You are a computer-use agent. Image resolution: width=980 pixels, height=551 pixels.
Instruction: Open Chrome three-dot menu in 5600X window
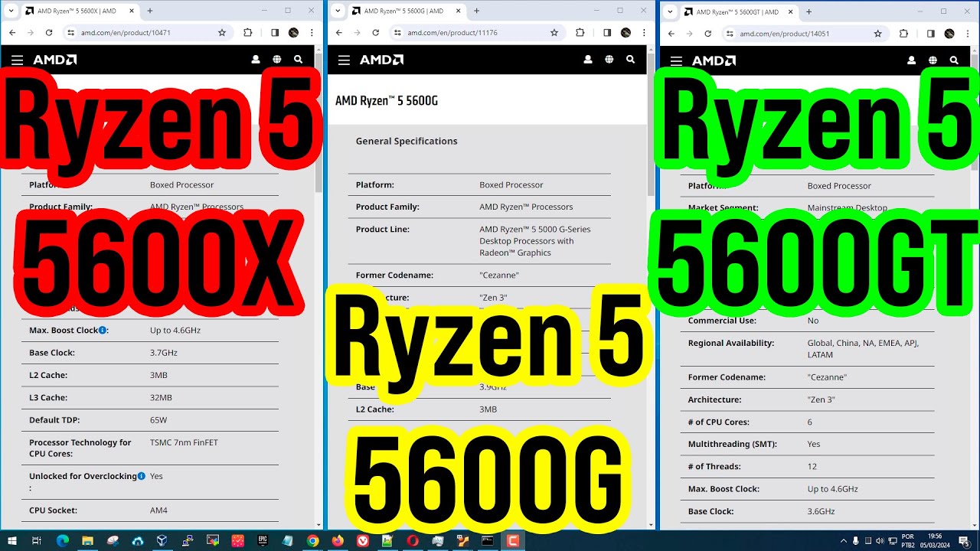pos(312,33)
